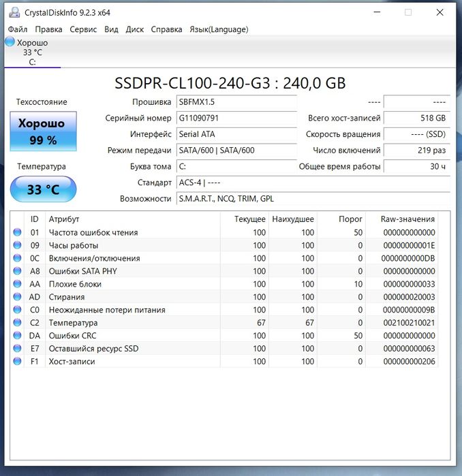Click the total working time value 30 ч
The width and height of the screenshot is (462, 476).
[x=417, y=166]
